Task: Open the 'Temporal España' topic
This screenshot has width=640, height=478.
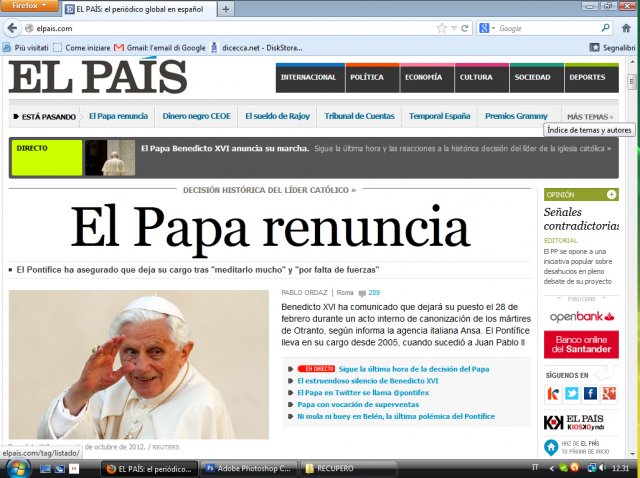Action: pos(440,116)
